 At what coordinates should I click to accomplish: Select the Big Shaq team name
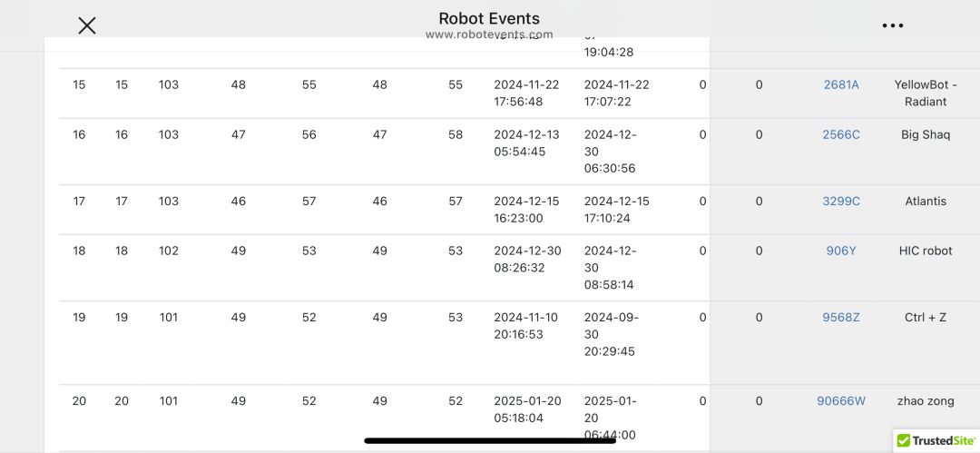[x=926, y=134]
